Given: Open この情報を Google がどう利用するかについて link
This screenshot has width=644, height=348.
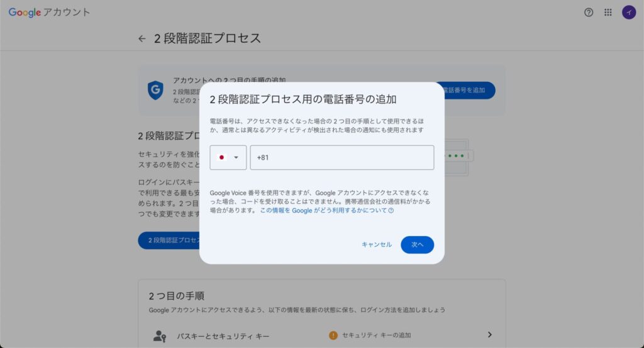Looking at the screenshot, I should point(324,210).
